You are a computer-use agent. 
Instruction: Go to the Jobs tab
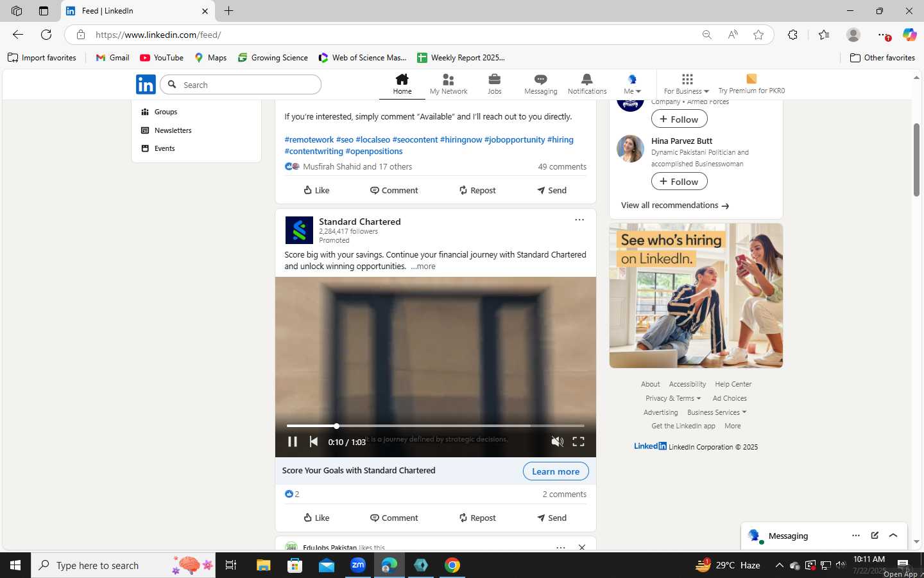[x=495, y=84]
